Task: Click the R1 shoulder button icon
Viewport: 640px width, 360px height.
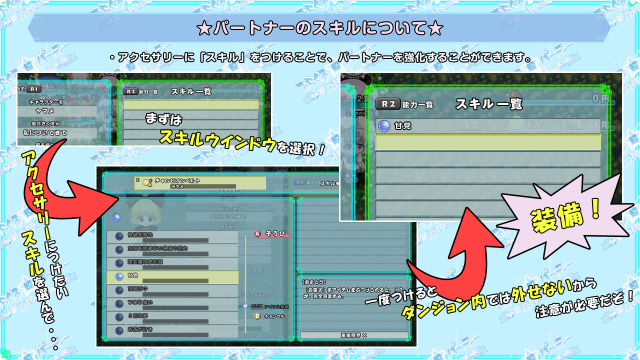Action: (x=34, y=89)
